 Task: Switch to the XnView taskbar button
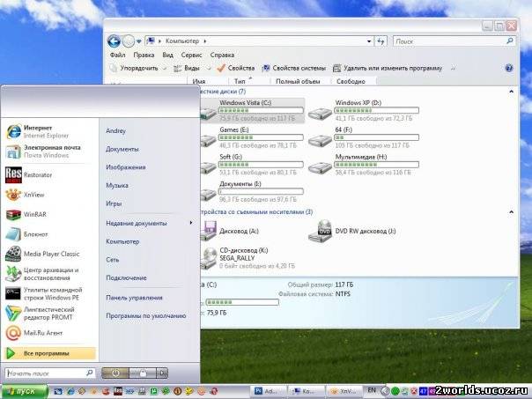pos(344,391)
